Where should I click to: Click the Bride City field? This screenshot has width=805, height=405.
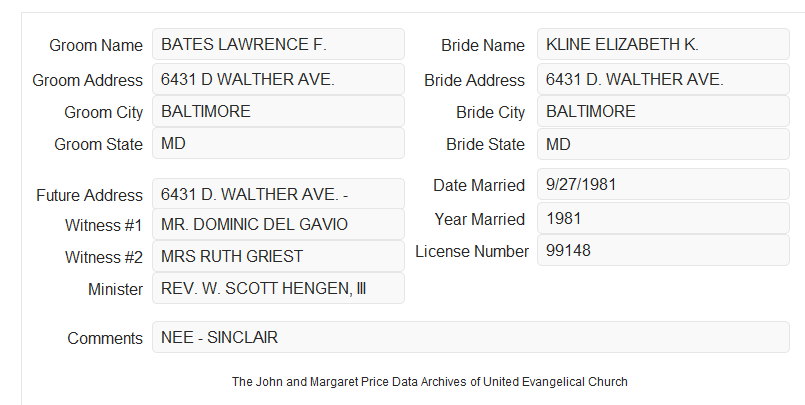click(x=663, y=111)
